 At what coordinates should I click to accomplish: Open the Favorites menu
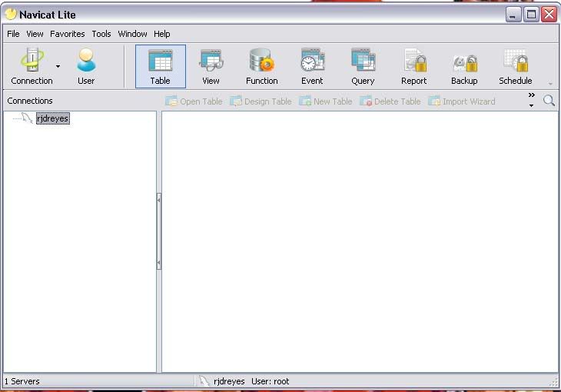68,34
